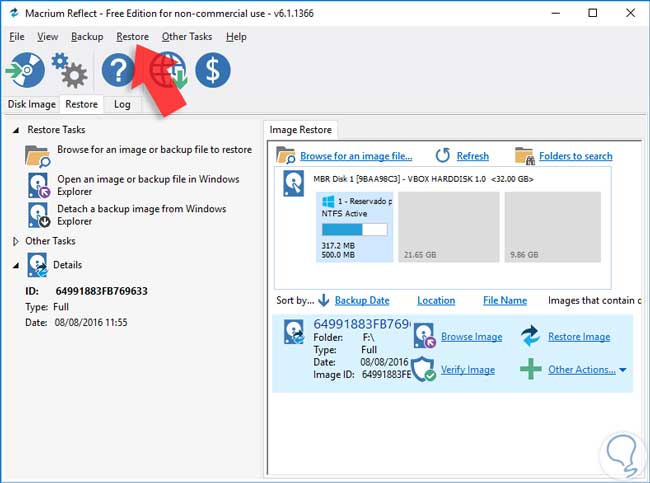The width and height of the screenshot is (650, 483).
Task: Click Open an image or backup file in Windows Explorer
Action: pos(148,185)
